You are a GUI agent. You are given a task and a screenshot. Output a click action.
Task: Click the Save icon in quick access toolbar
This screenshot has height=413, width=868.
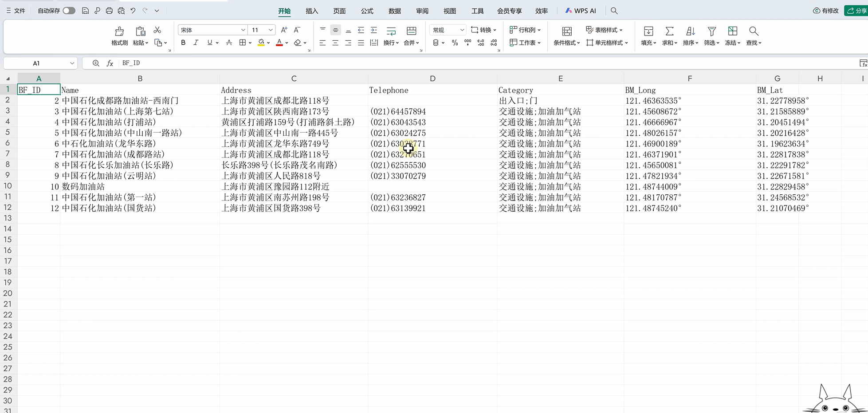(x=86, y=11)
